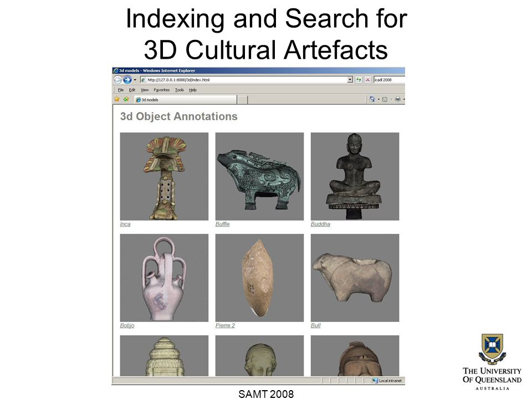
Task: Click the pink Botijo jug thumbnail
Action: 164,278
